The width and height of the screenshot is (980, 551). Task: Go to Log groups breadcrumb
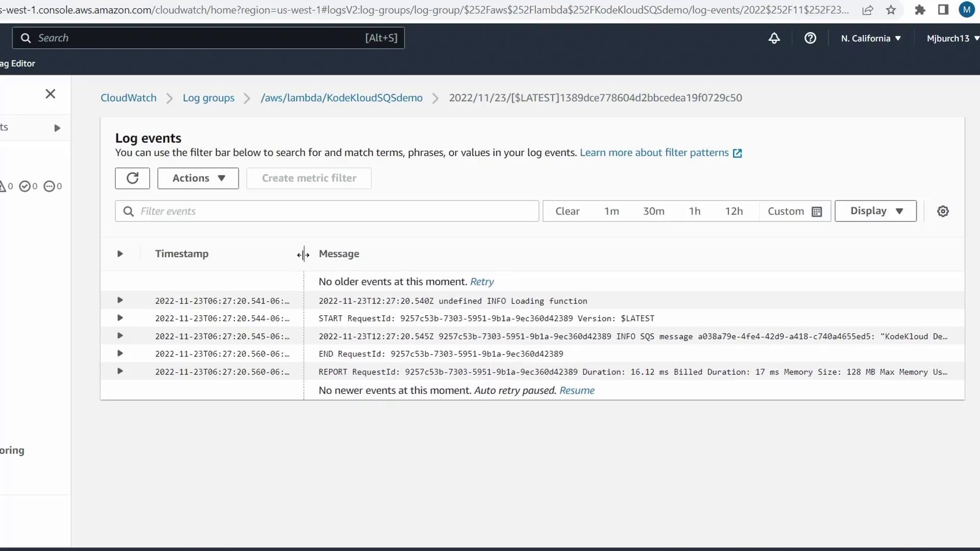(x=208, y=98)
